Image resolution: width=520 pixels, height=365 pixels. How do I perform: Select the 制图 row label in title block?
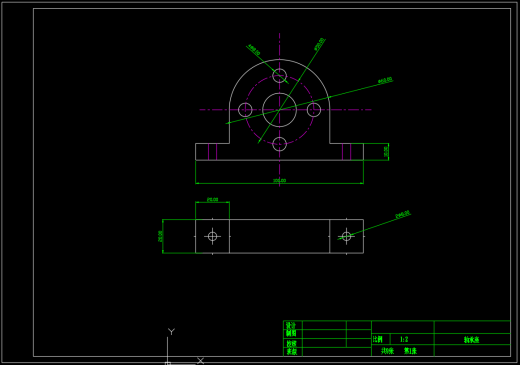click(291, 333)
